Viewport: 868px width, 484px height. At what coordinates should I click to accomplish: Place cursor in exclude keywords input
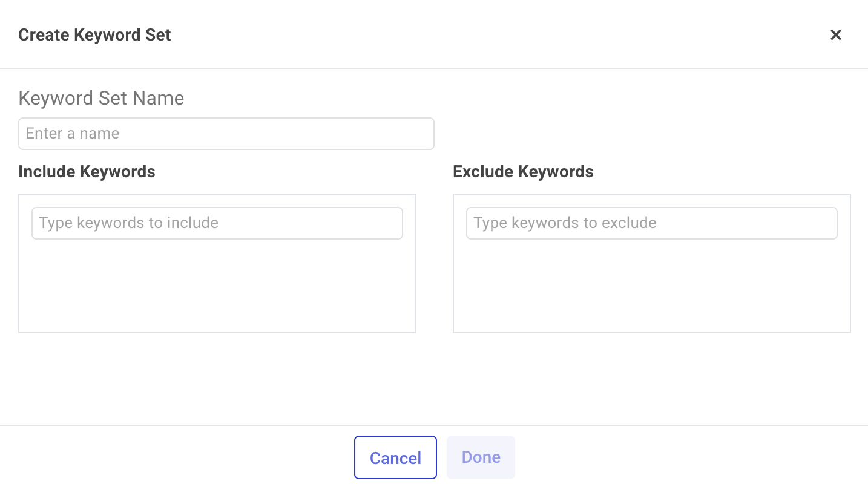(x=651, y=223)
